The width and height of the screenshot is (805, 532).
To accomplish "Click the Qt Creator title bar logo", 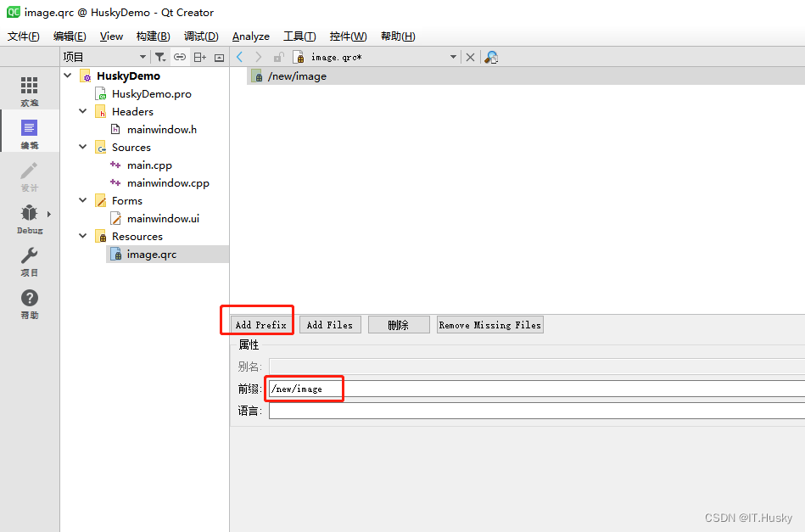I will coord(14,12).
